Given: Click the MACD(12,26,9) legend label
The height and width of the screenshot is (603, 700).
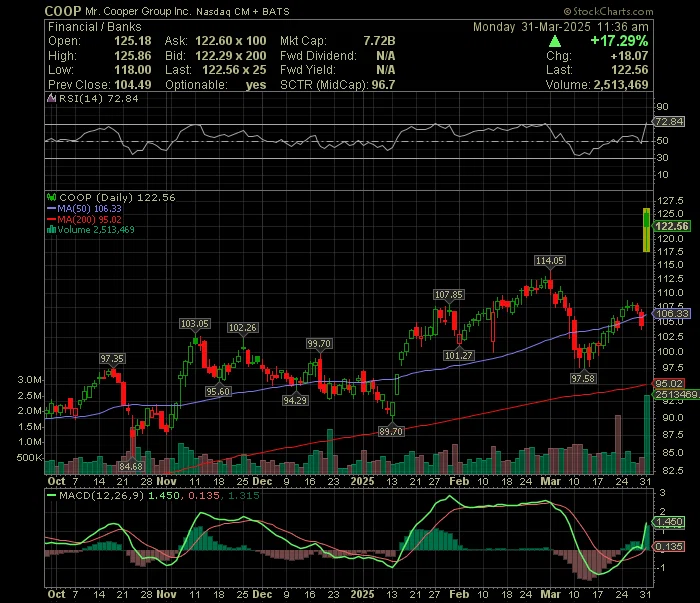Looking at the screenshot, I should (x=101, y=495).
